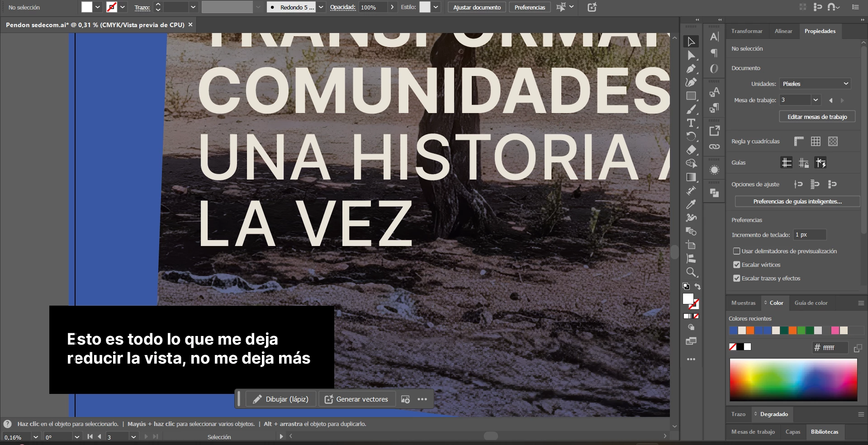Open the edit toolbar three-dots menu
Screen dimensions: 868x445
tap(691, 360)
